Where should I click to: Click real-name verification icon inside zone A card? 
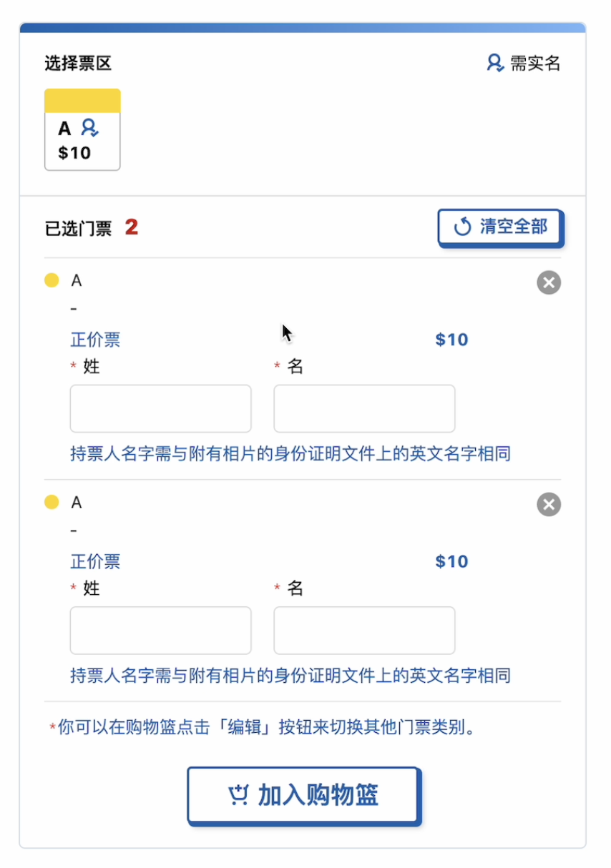89,128
